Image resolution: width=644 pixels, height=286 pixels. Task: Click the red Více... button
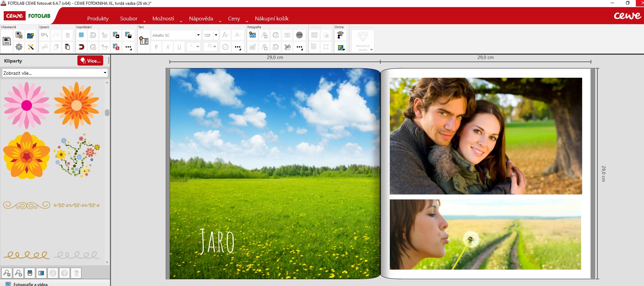click(90, 61)
